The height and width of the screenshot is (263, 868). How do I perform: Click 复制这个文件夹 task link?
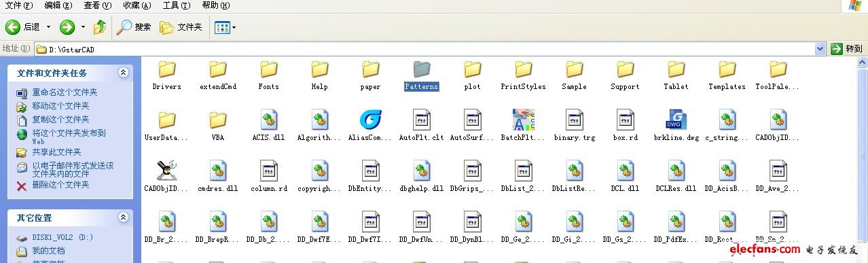pyautogui.click(x=60, y=120)
